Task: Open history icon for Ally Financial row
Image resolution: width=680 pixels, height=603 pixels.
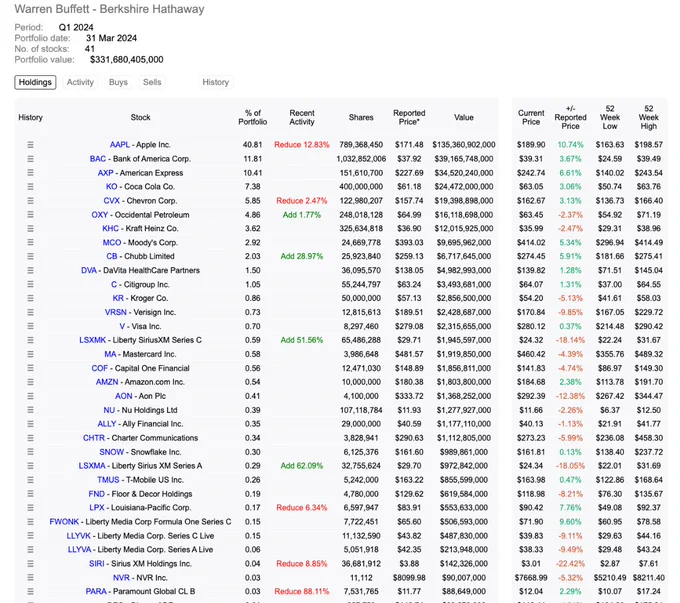Action: pyautogui.click(x=30, y=424)
